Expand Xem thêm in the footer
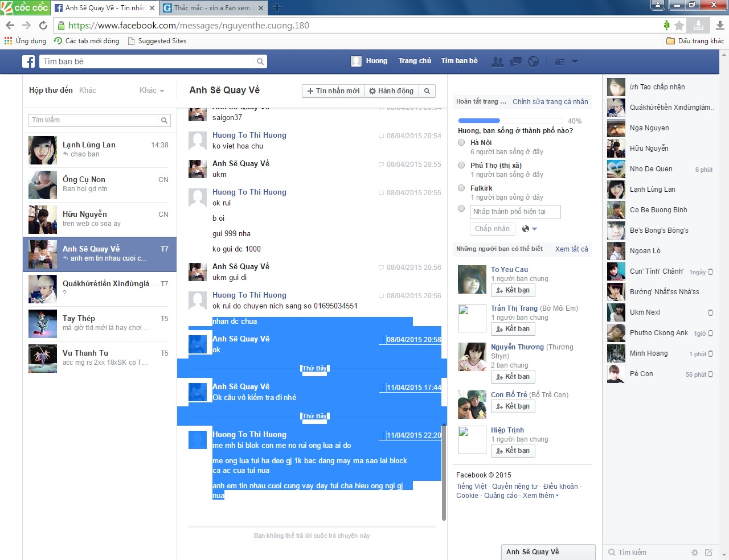Image resolution: width=729 pixels, height=560 pixels. tap(540, 496)
